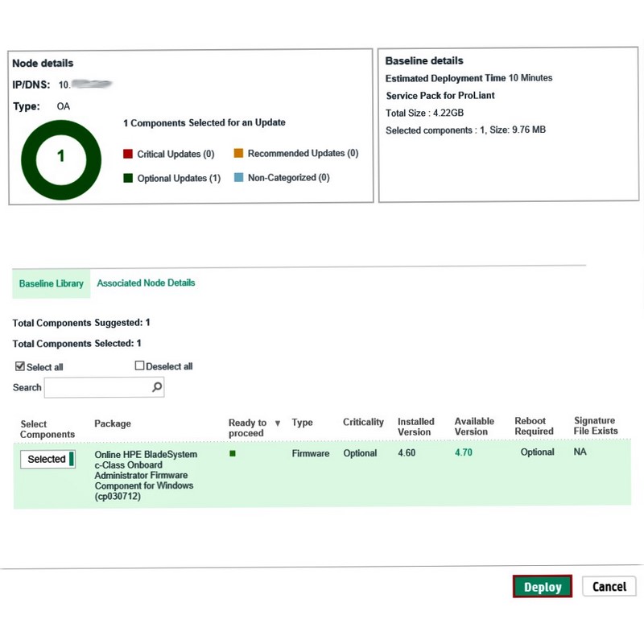Sort by Ready to proceed arrow
Screen dimensions: 644x644
(278, 423)
